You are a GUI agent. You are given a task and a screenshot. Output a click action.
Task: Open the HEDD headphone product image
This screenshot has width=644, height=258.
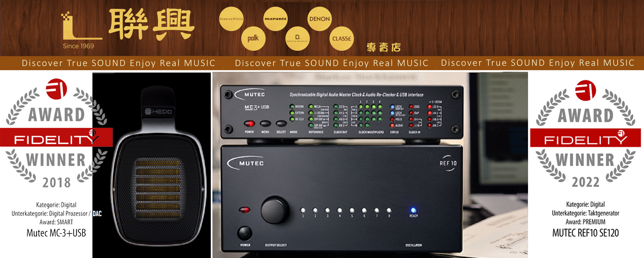click(151, 165)
